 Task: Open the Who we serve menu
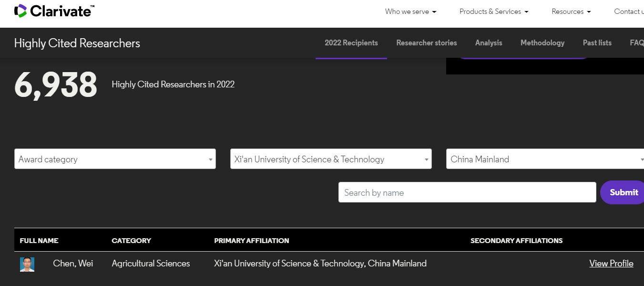pos(410,11)
